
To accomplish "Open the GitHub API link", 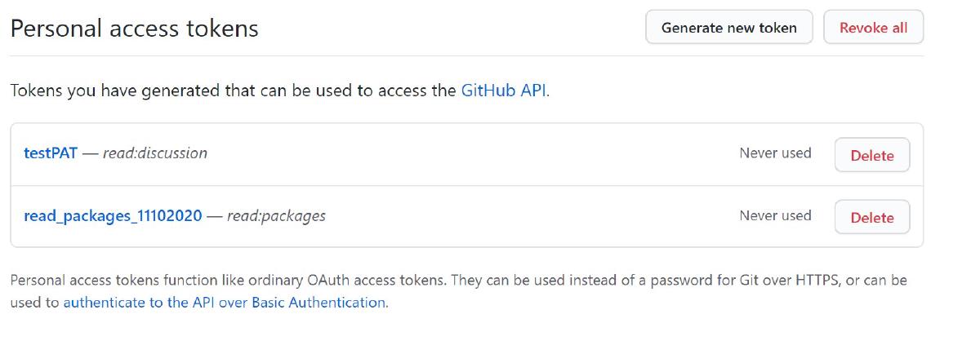I will (504, 91).
